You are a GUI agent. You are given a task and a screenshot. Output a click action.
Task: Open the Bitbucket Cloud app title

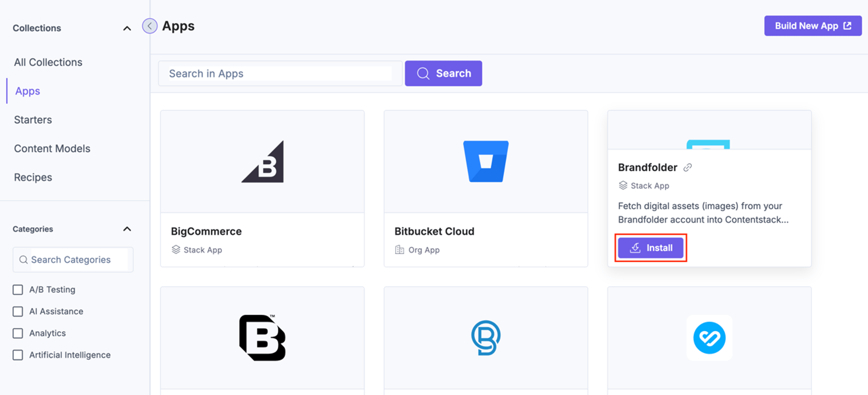434,231
